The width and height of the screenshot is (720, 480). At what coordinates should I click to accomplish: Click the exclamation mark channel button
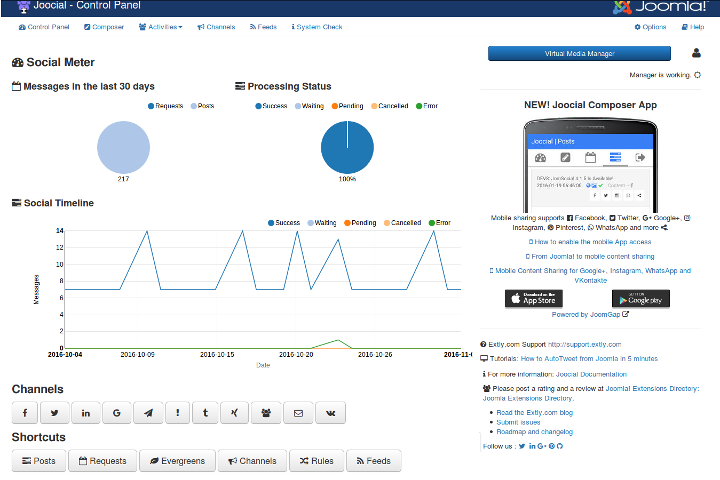[x=178, y=413]
